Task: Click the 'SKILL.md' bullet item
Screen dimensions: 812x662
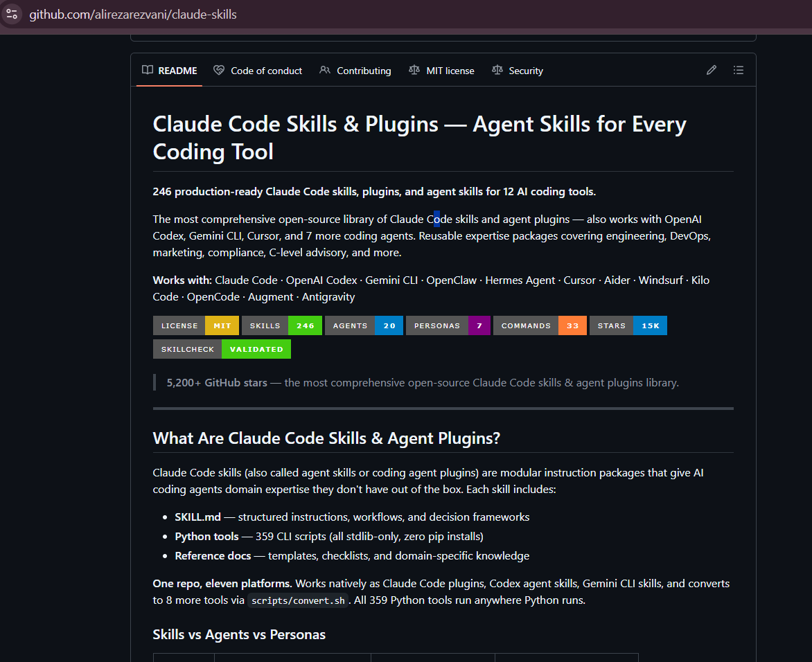Action: click(x=352, y=517)
